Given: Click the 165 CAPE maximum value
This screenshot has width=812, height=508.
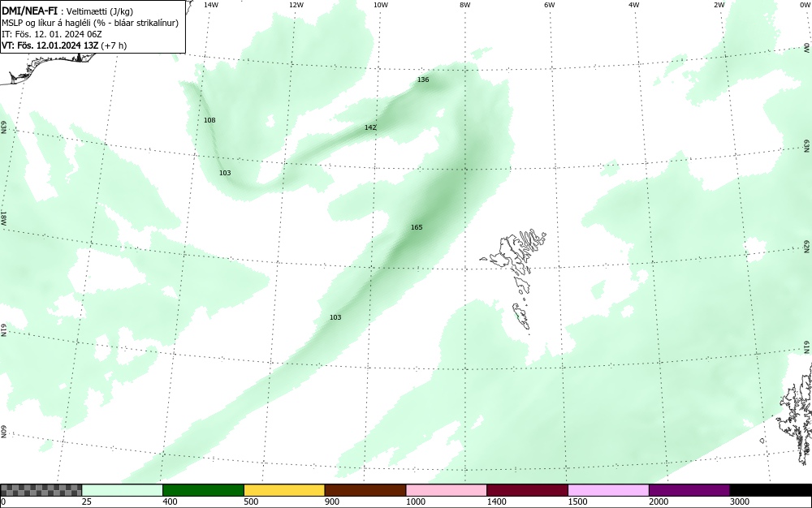Looking at the screenshot, I should coord(417,227).
